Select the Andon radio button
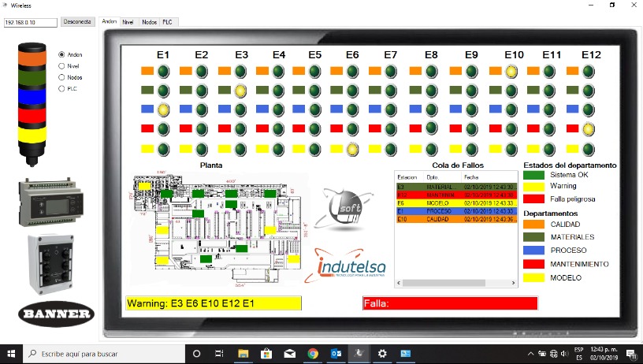The image size is (643, 364). coord(62,54)
